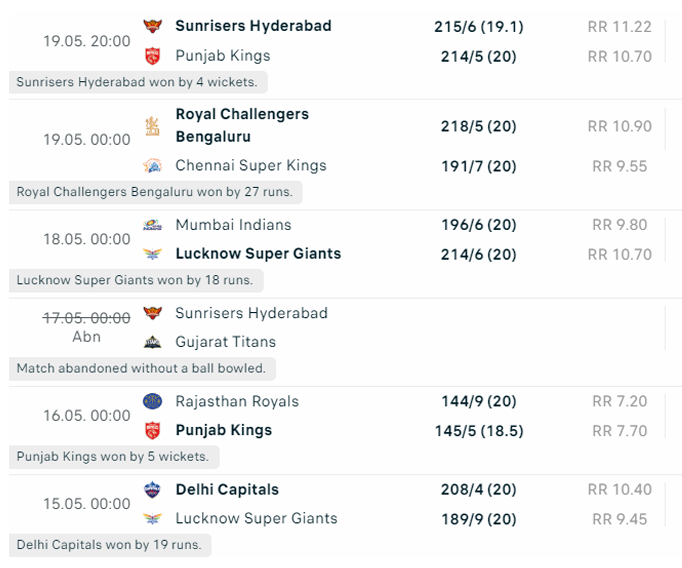The height and width of the screenshot is (568, 682).
Task: Click the Delhi Capitals team name
Action: [x=227, y=490]
